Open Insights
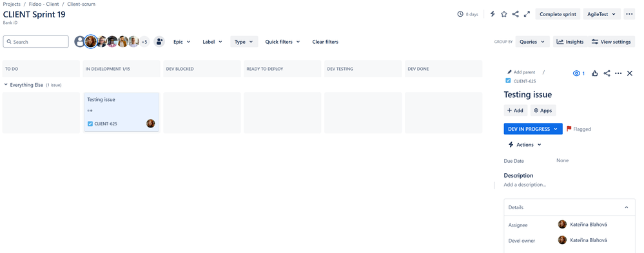The image size is (644, 253). (x=570, y=41)
